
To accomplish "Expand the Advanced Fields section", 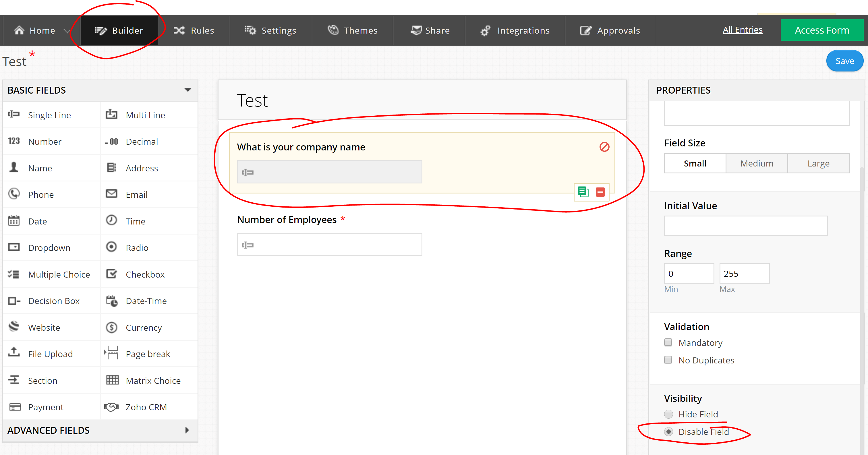I will tap(187, 430).
